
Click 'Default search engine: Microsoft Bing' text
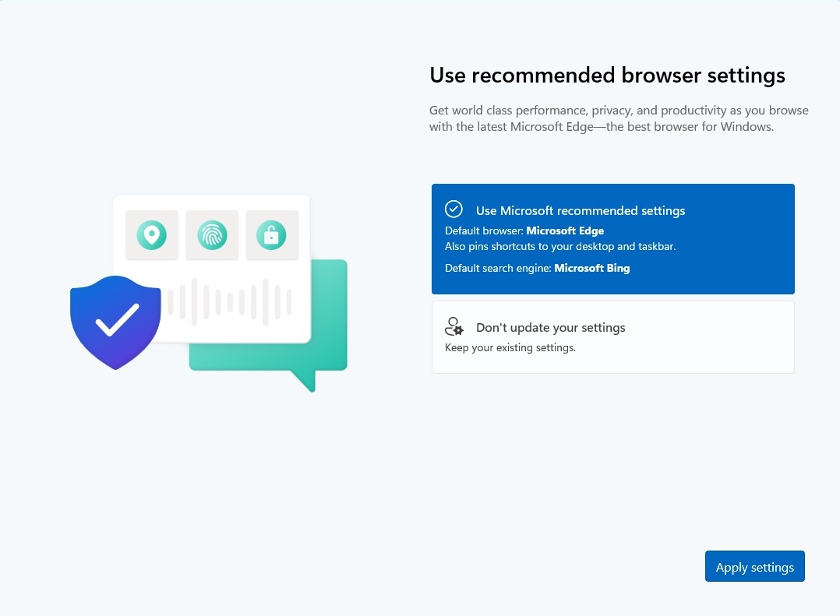coord(538,268)
